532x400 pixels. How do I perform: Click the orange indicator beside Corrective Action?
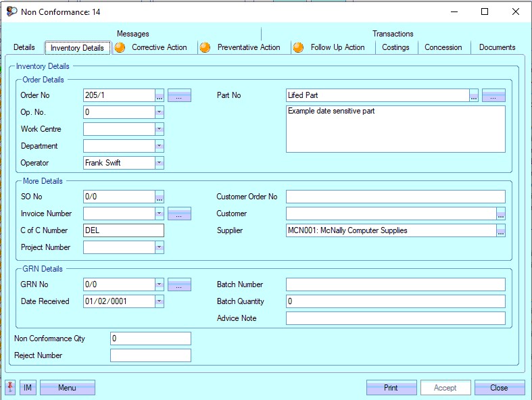click(120, 47)
